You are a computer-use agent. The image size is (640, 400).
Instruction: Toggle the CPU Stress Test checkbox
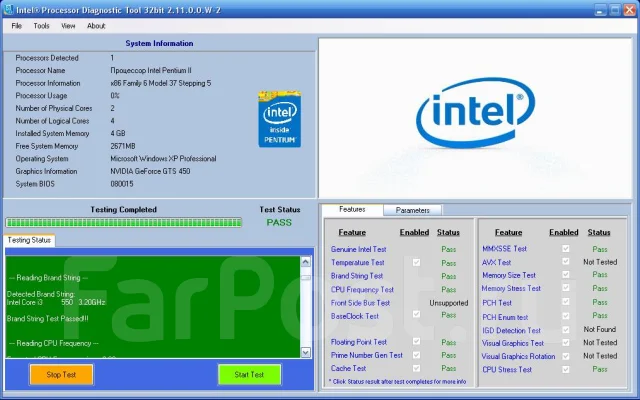[566, 369]
